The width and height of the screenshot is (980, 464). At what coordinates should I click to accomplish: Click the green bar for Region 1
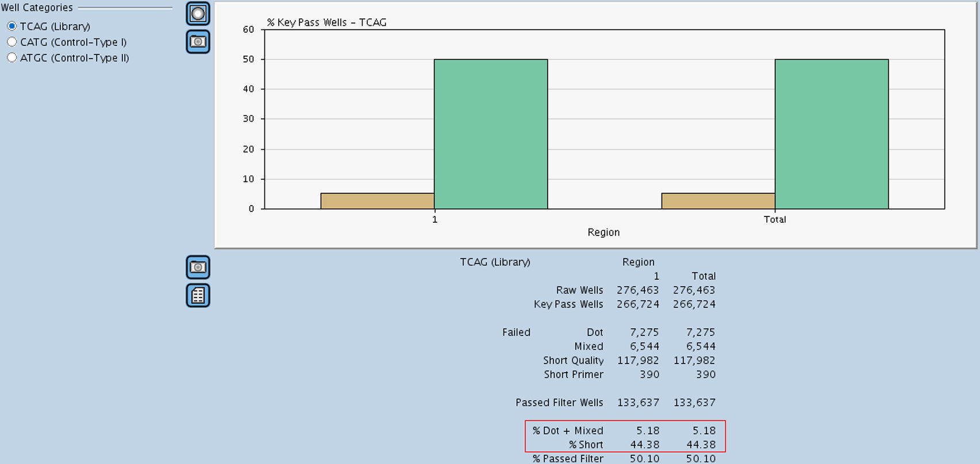490,134
